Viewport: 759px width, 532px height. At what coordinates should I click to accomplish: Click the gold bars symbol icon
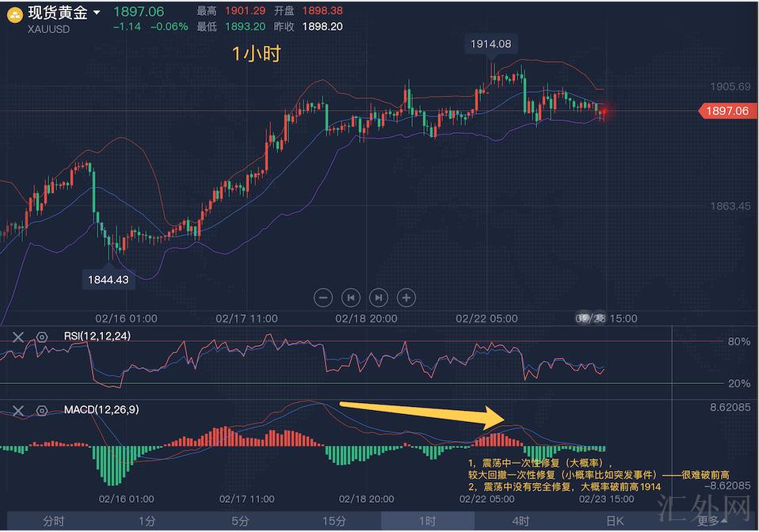coord(14,13)
